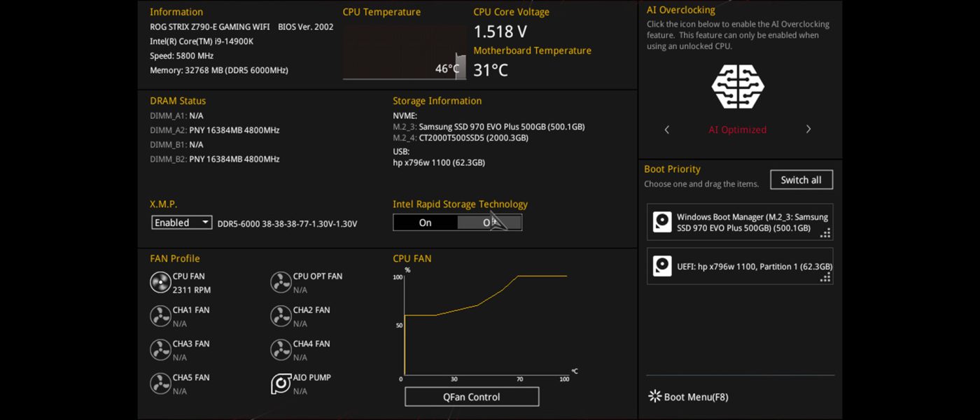This screenshot has width=980, height=420.
Task: Enable AI Overclocking via the brain icon
Action: pyautogui.click(x=738, y=86)
